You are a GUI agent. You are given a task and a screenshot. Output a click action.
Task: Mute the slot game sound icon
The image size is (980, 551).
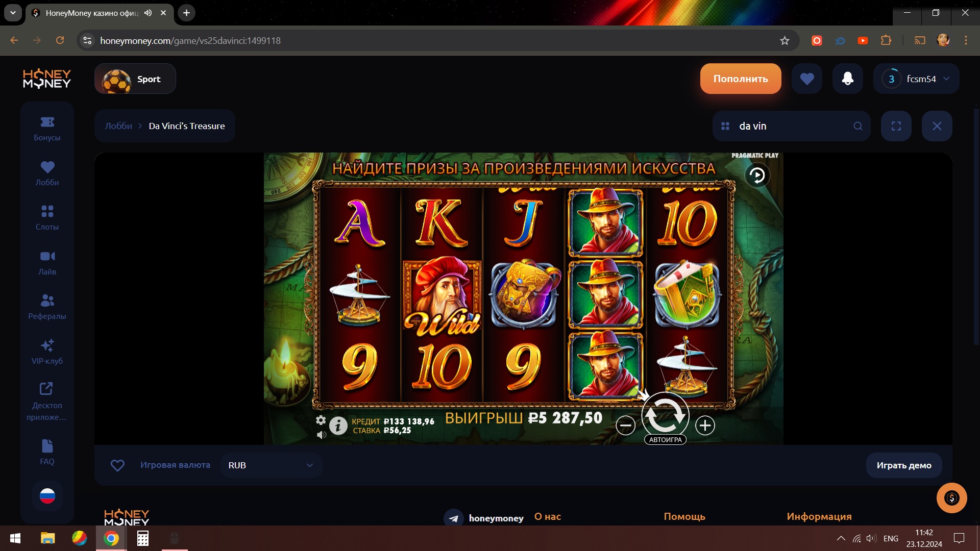321,435
